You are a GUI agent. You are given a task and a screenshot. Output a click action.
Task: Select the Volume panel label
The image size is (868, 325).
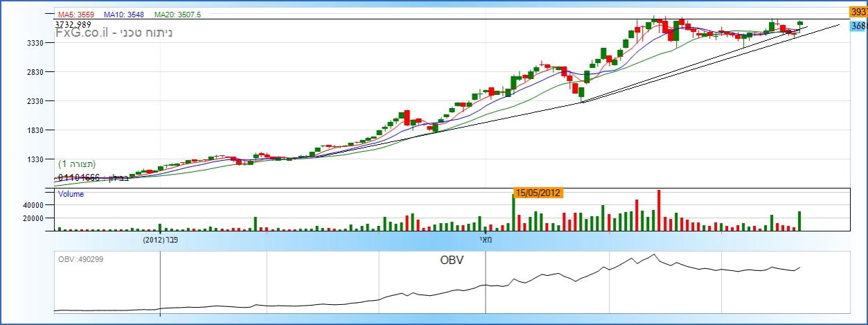71,195
